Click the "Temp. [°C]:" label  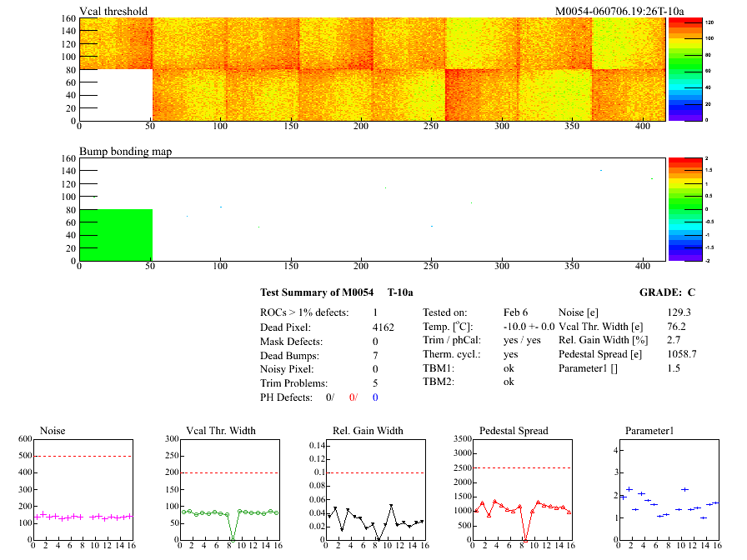pyautogui.click(x=448, y=327)
